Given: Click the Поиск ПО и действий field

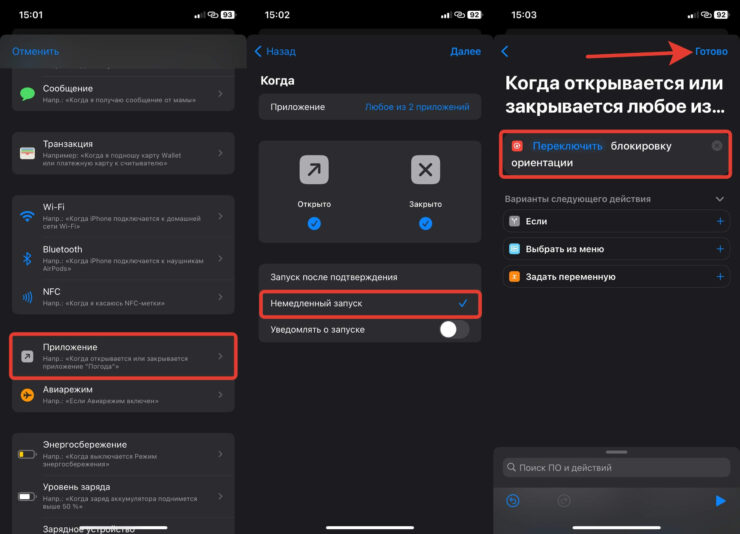Looking at the screenshot, I should [x=616, y=467].
